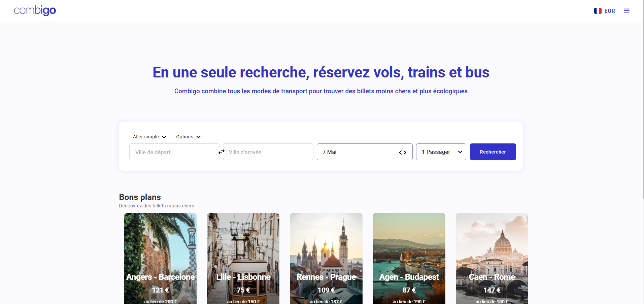Click the French flag icon
644x304 pixels.
[598, 11]
